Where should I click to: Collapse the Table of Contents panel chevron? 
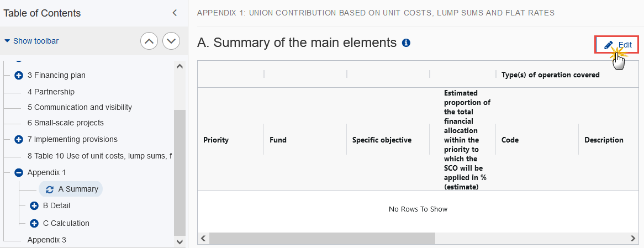175,13
